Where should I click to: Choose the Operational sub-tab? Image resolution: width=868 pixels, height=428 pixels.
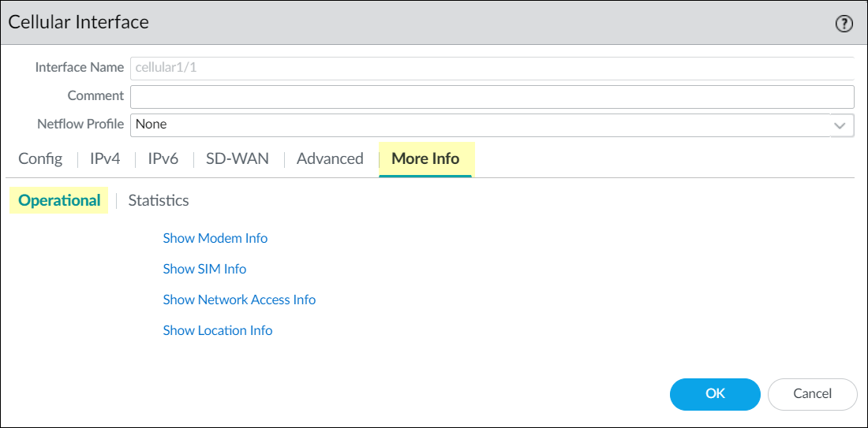pos(59,200)
